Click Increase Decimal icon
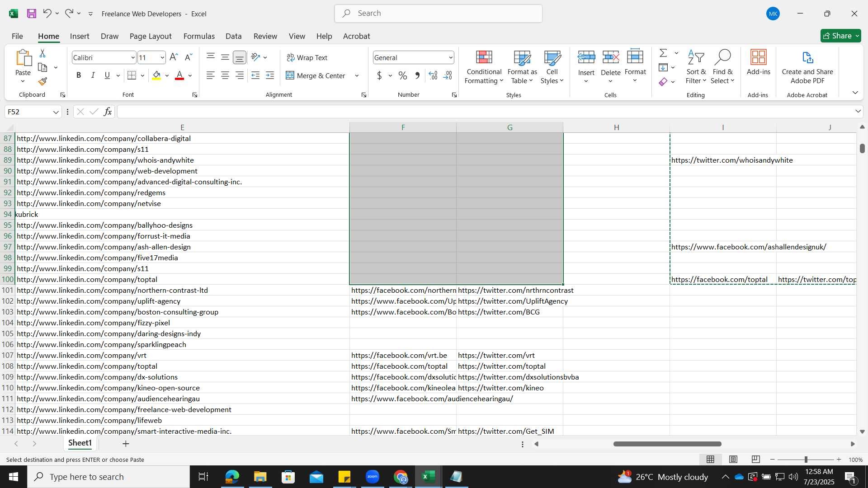Screen dimensions: 868x488 coord(433,75)
